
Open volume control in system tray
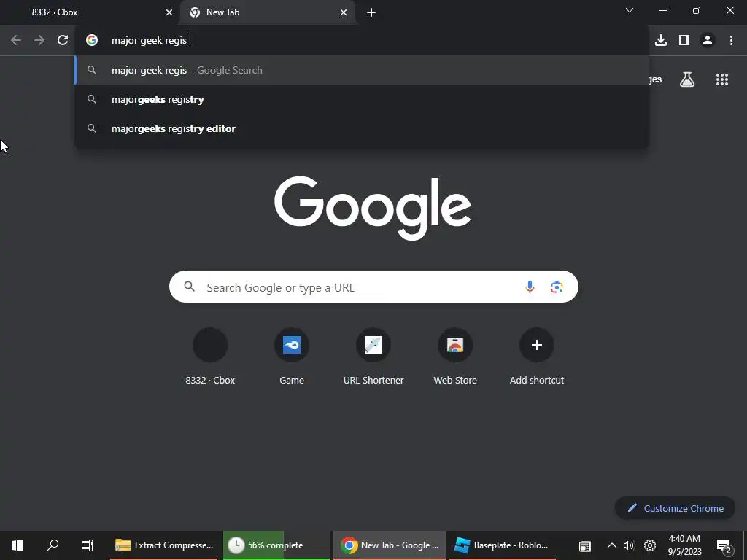pyautogui.click(x=629, y=545)
